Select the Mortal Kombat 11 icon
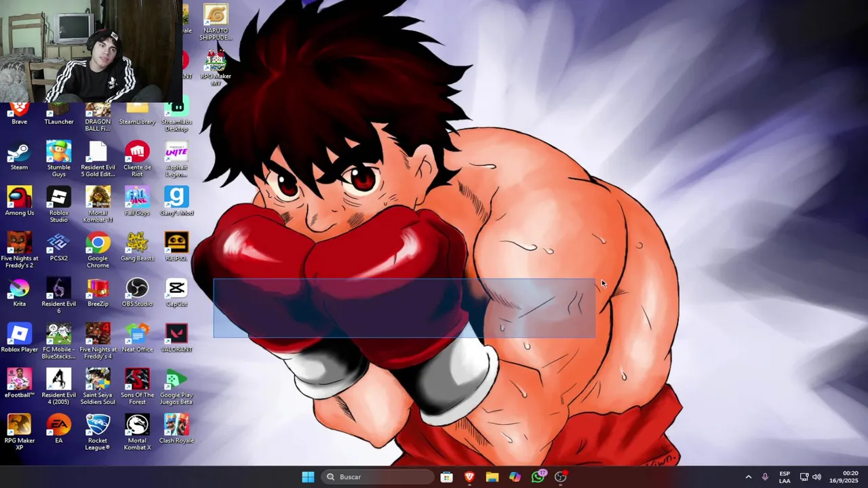Image resolution: width=868 pixels, height=488 pixels. pos(98,204)
